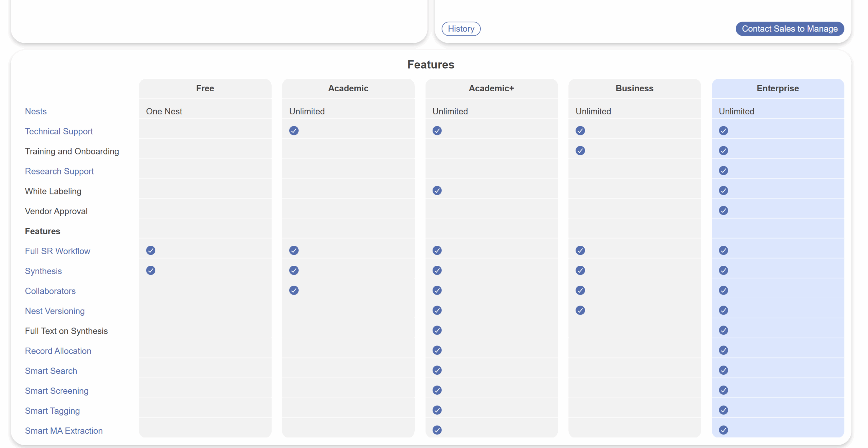Select the Enterprise plan column header
This screenshot has height=448, width=868.
pos(777,88)
